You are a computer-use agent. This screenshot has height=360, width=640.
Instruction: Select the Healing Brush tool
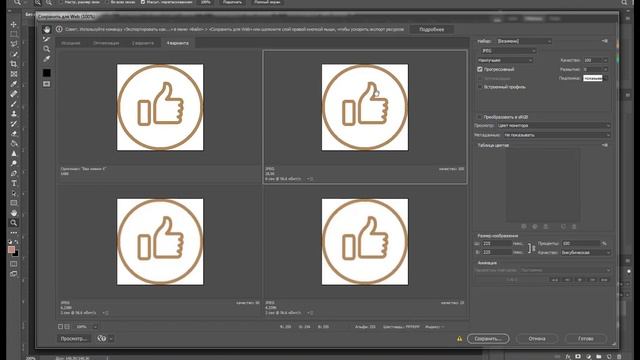(13, 94)
